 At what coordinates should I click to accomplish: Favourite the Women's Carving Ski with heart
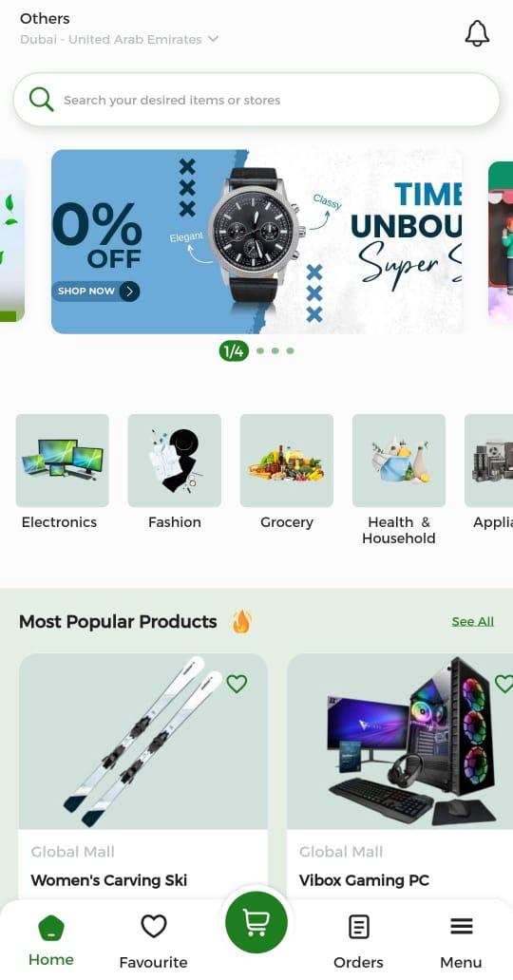pos(237,684)
